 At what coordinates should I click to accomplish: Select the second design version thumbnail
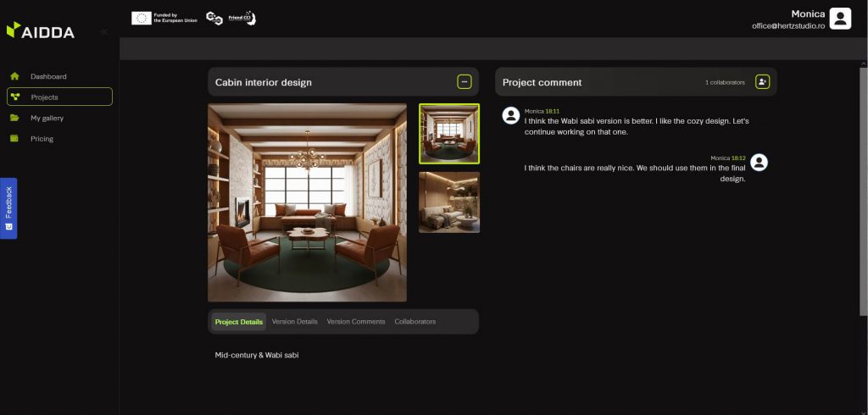click(x=448, y=202)
